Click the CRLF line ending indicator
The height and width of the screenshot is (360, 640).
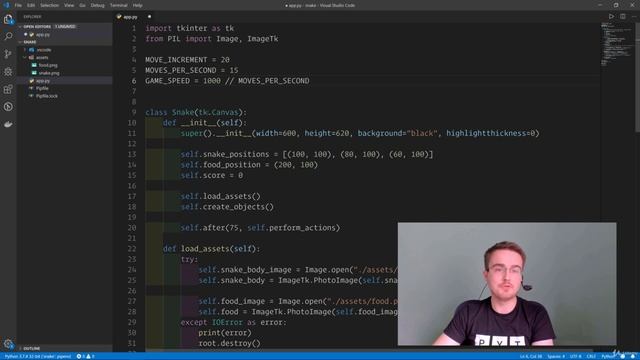click(591, 356)
